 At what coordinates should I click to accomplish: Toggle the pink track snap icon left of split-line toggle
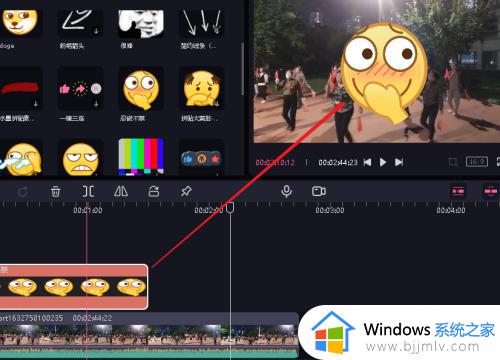(x=458, y=191)
